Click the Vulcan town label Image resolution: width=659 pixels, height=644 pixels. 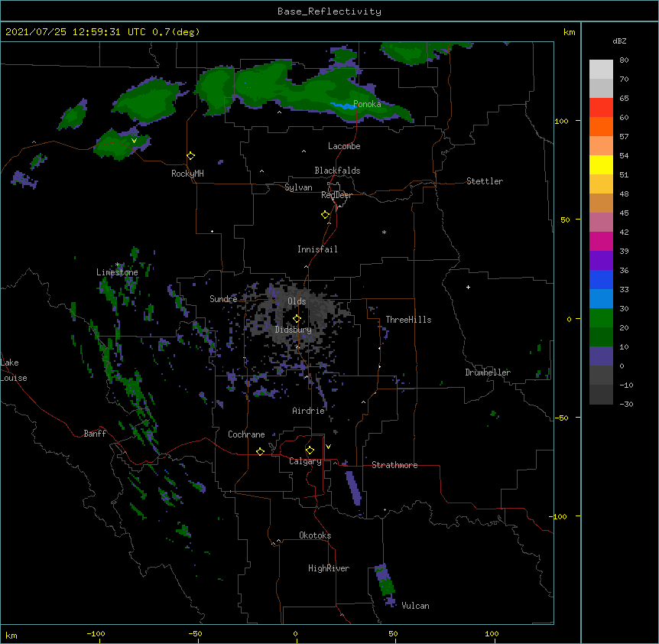pos(415,606)
